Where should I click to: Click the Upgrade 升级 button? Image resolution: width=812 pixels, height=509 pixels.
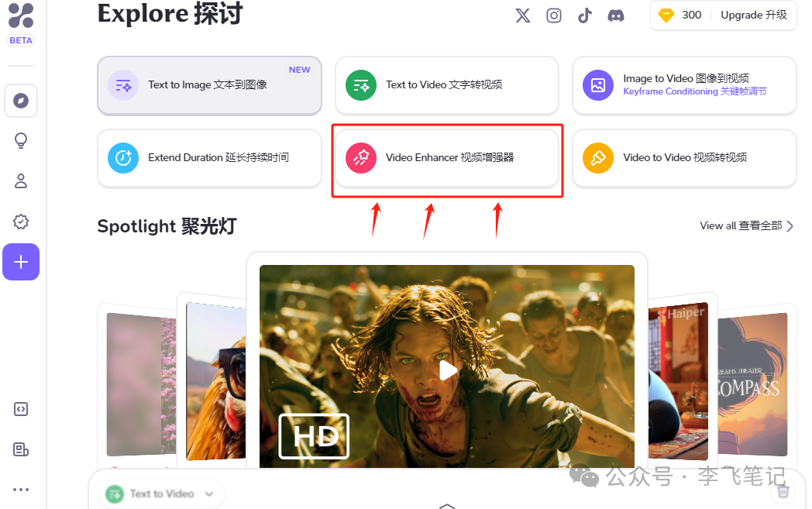[x=753, y=15]
